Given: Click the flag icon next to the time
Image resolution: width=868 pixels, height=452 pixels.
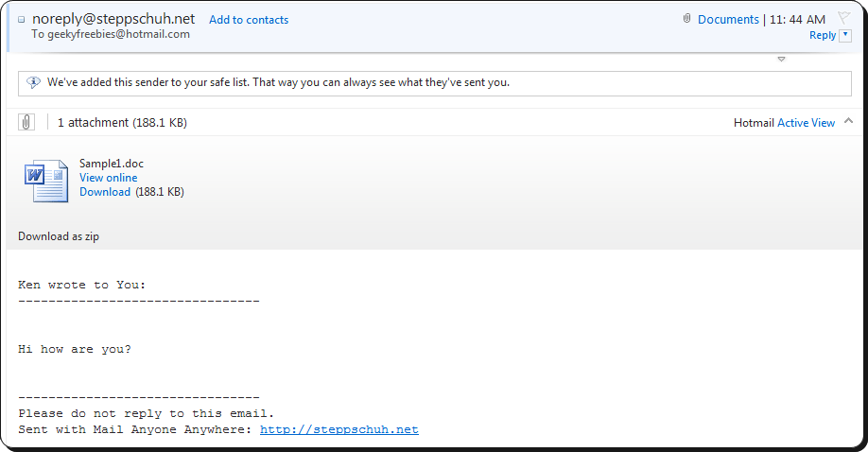Looking at the screenshot, I should (x=843, y=18).
